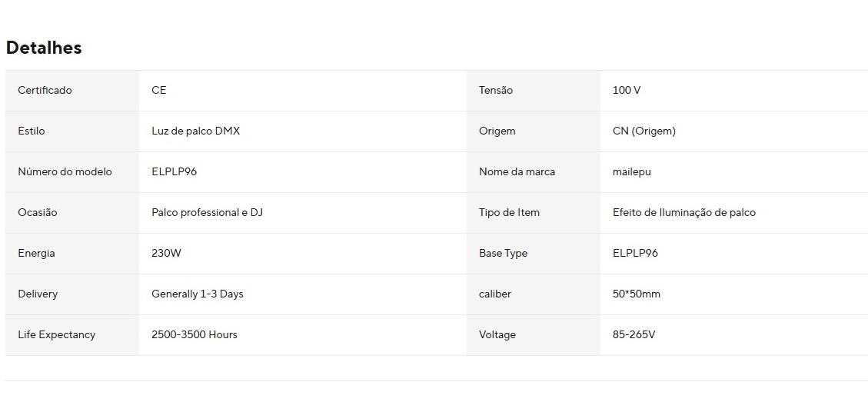Select the 85-265V voltage value
The image size is (868, 402).
click(x=634, y=334)
